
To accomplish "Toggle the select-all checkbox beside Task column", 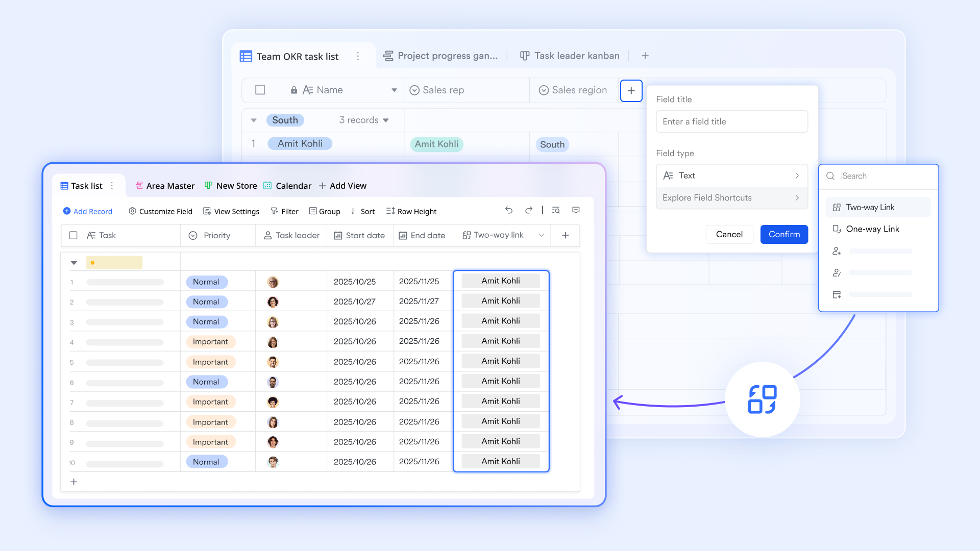I will 73,235.
